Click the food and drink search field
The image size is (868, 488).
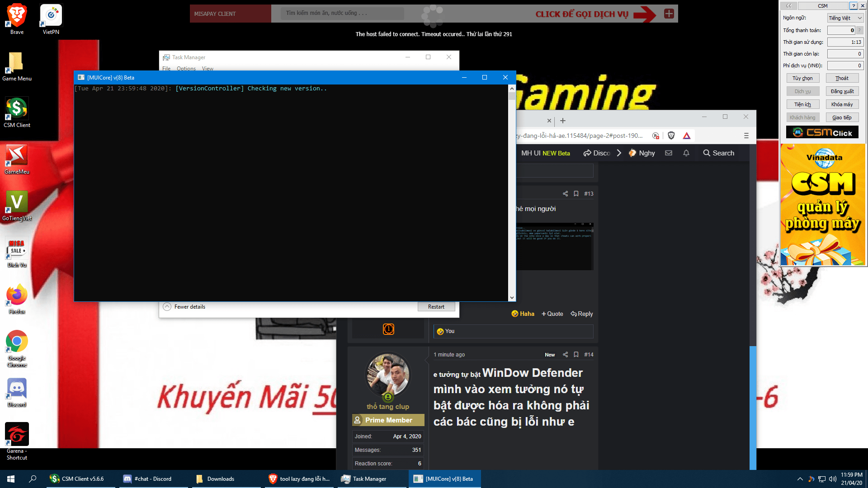(342, 14)
